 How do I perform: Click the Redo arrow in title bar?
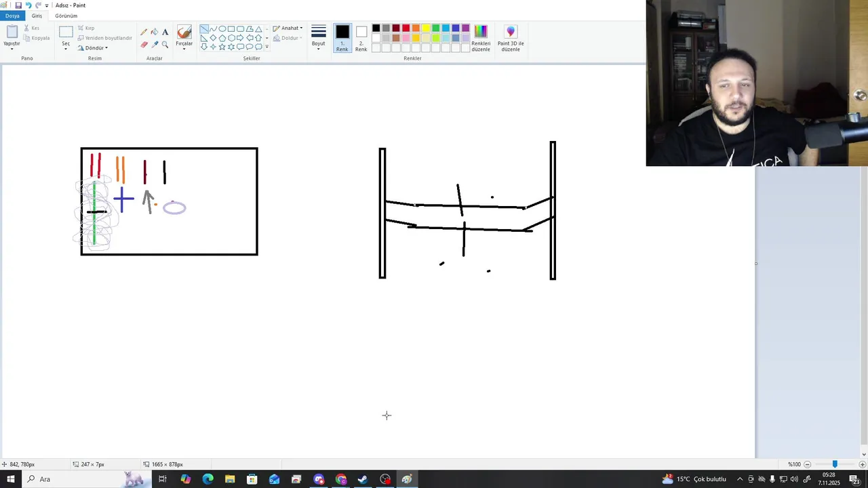click(38, 5)
